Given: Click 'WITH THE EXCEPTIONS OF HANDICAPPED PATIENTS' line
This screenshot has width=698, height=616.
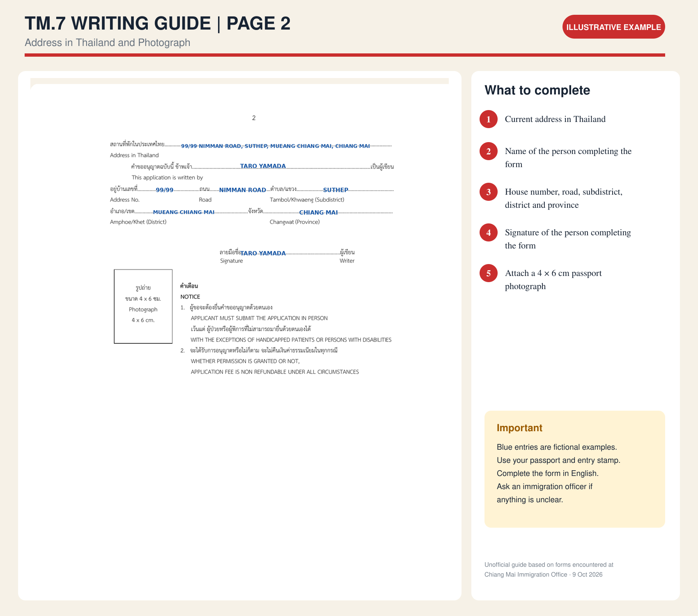Looking at the screenshot, I should click(x=291, y=340).
